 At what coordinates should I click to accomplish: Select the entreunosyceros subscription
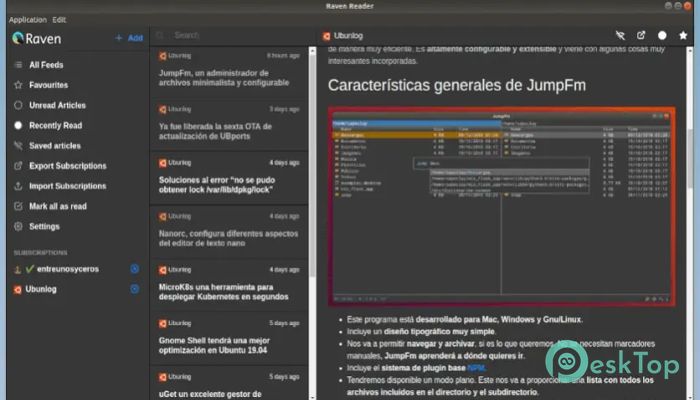[x=68, y=269]
